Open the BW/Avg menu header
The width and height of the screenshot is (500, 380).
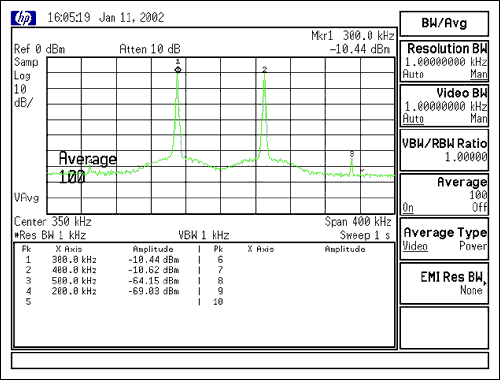tap(444, 24)
